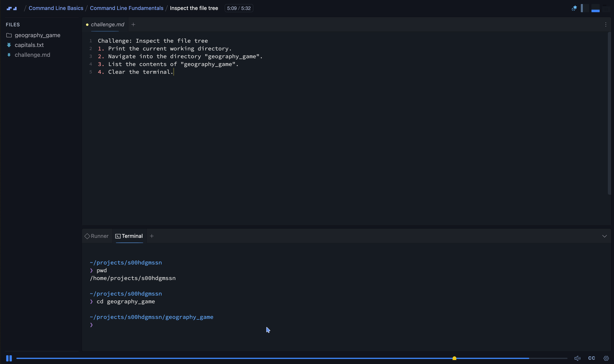Click the challenge.md file icon in sidebar
614x364 pixels.
click(9, 55)
